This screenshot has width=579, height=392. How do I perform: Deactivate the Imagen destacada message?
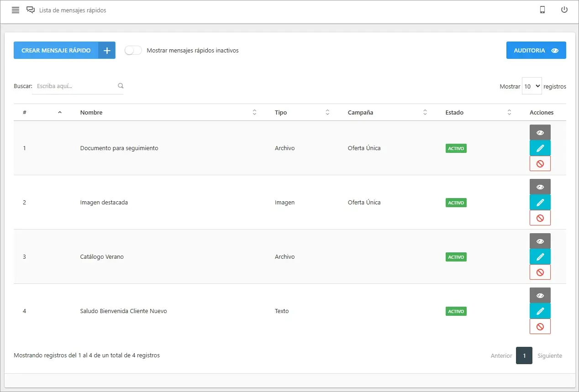[x=540, y=218]
